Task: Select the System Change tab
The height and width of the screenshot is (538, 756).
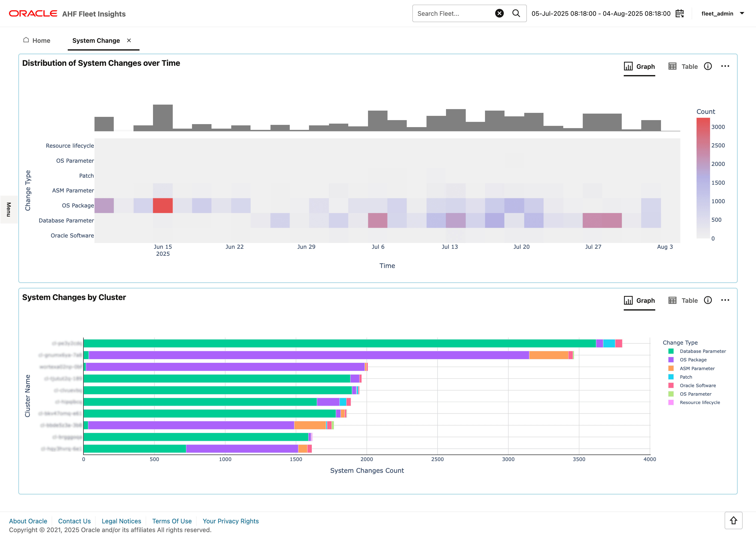Action: click(x=96, y=40)
